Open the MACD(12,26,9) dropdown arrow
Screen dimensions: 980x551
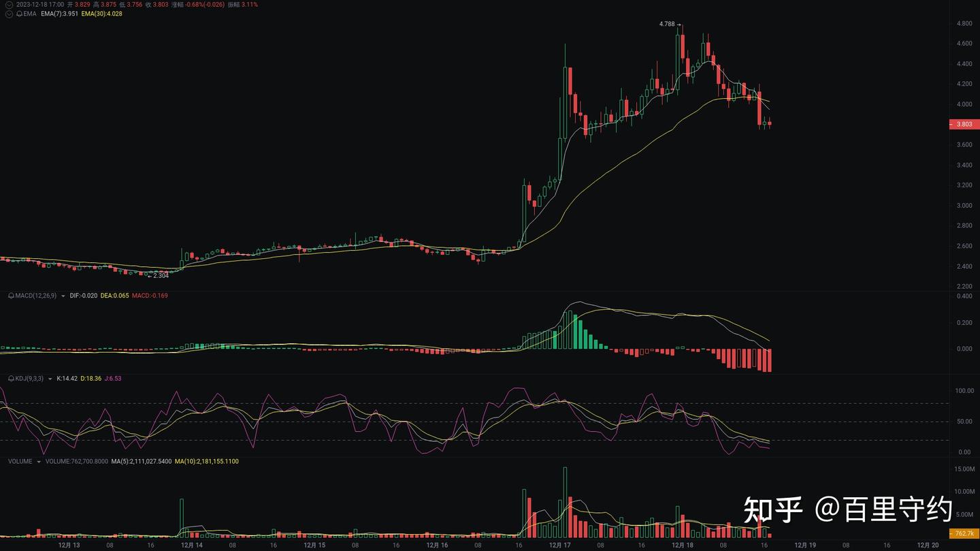point(63,296)
